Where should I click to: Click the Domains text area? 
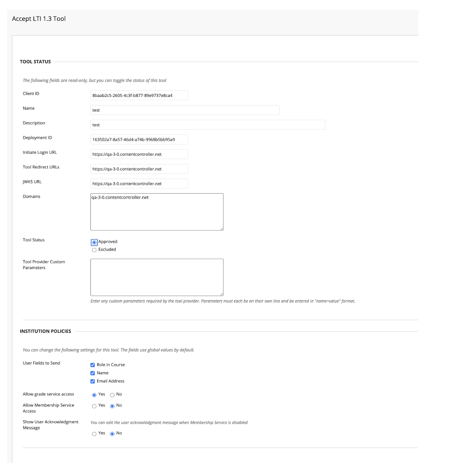[x=157, y=212]
